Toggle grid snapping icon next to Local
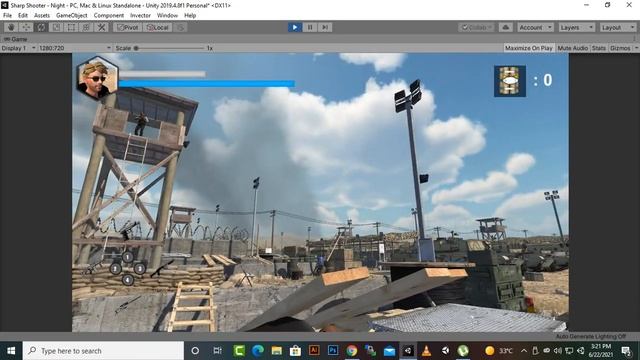Viewport: 640px width, 360px height. coord(180,27)
